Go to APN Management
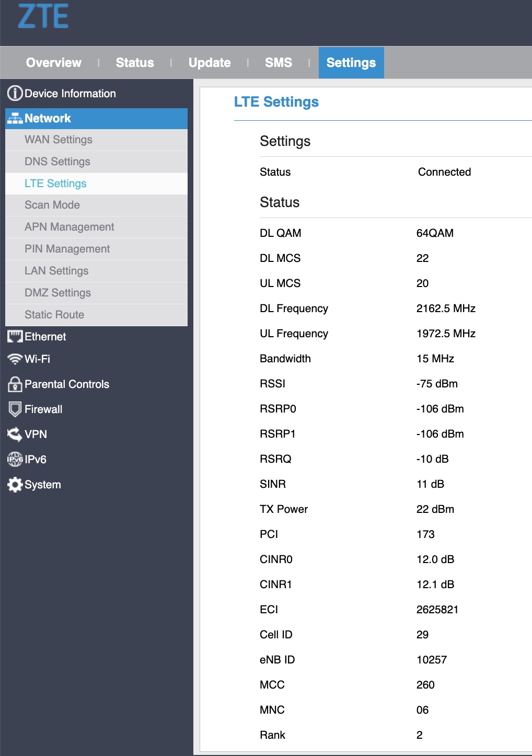Viewport: 532px width, 756px height. (70, 227)
